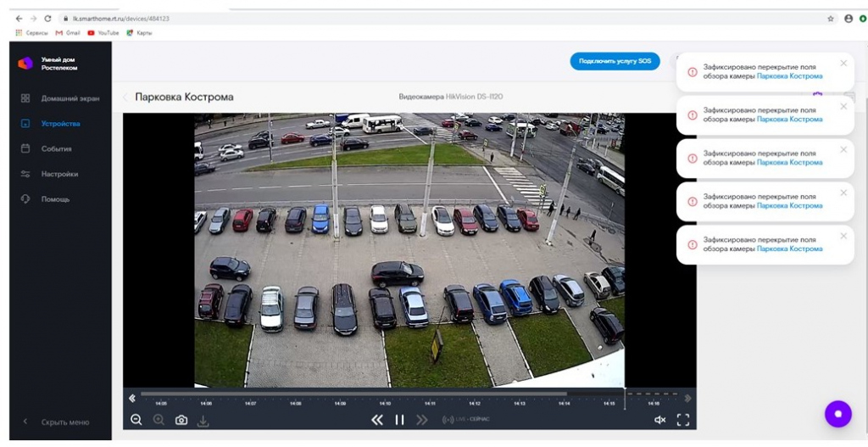
Task: Unmute the camera sound
Action: [x=659, y=420]
